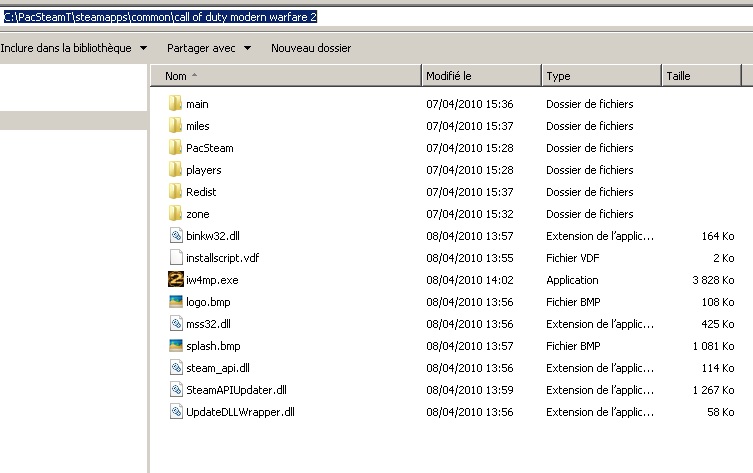Open the Inclure dans la bibliothèque dropdown arrow

(143, 48)
